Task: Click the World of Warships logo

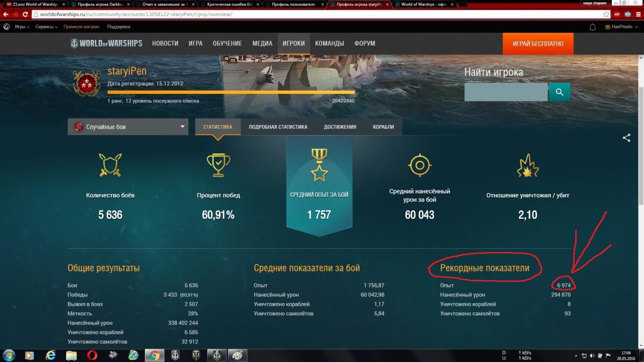Action: coord(107,43)
